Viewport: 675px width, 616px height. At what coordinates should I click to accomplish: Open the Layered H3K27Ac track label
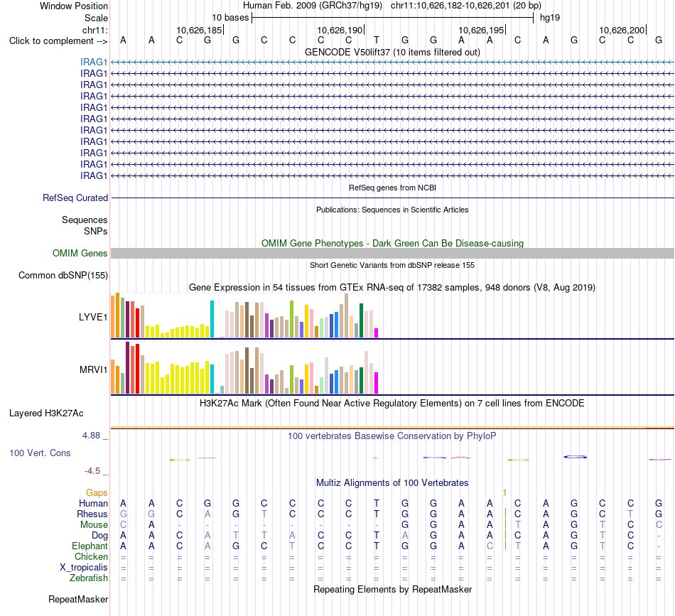tap(46, 414)
